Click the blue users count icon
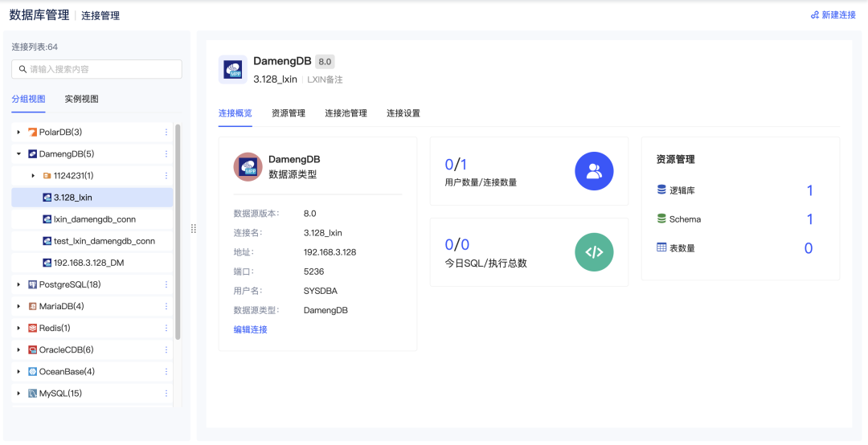This screenshot has height=445, width=868. click(x=594, y=171)
